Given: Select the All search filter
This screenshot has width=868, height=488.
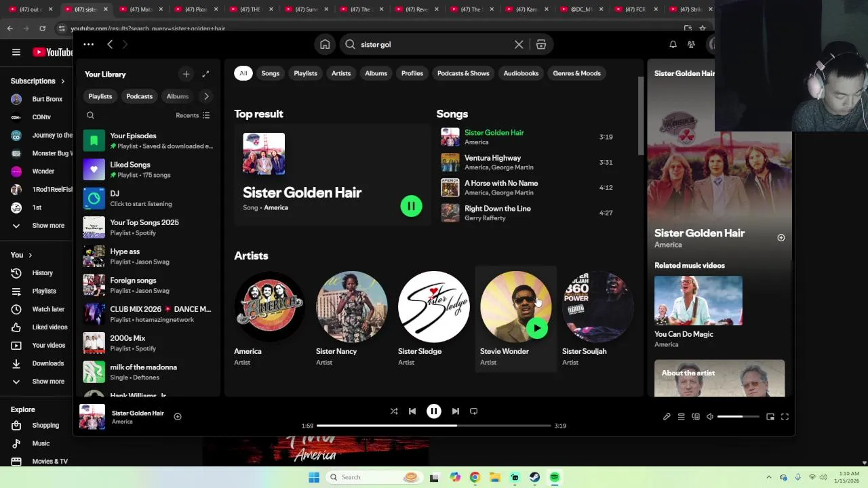Looking at the screenshot, I should tap(243, 73).
